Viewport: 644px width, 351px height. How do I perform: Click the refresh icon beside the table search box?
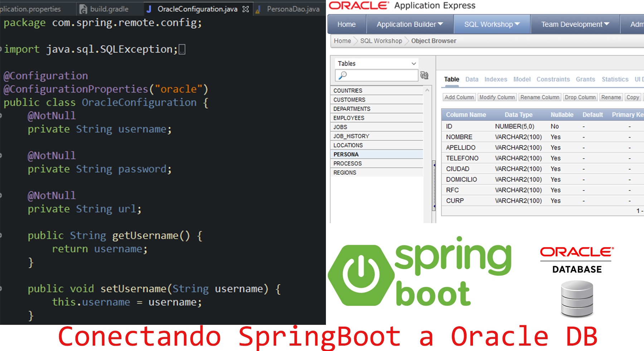coord(424,75)
